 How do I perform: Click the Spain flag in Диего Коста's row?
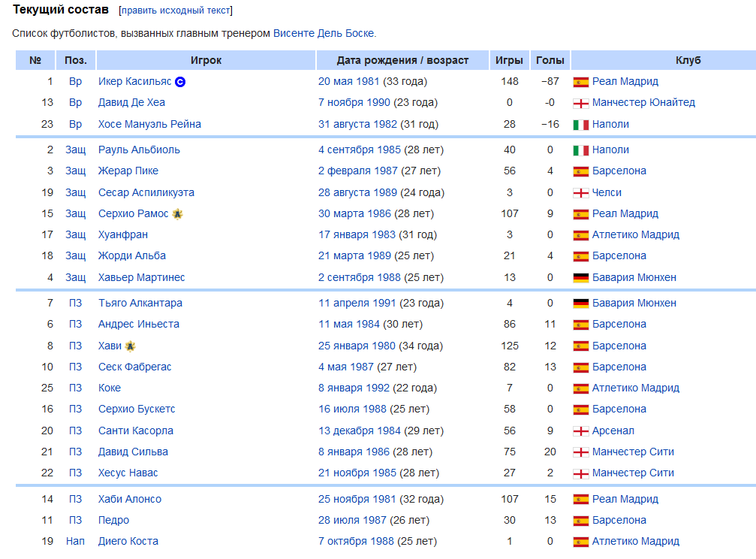pyautogui.click(x=580, y=542)
